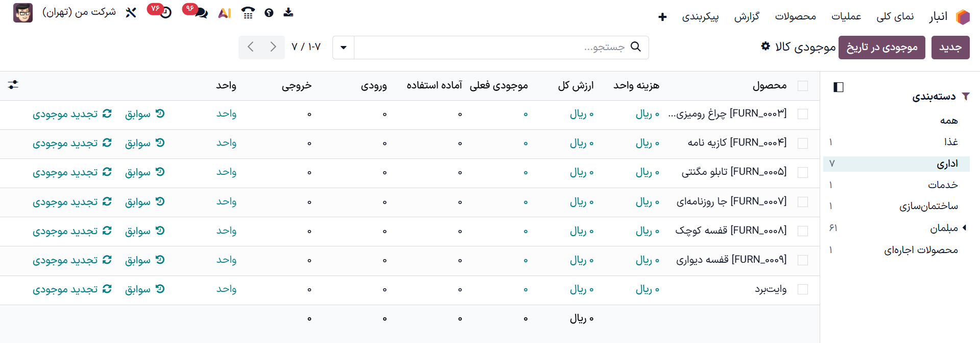The width and height of the screenshot is (980, 343).
Task: Sort by the هزینه واحد column header
Action: pyautogui.click(x=636, y=86)
